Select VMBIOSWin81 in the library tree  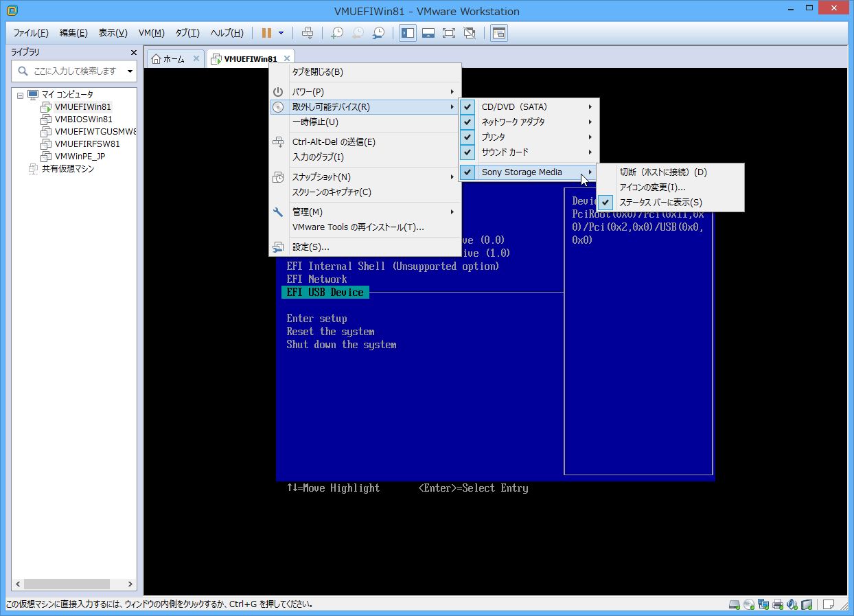(83, 119)
